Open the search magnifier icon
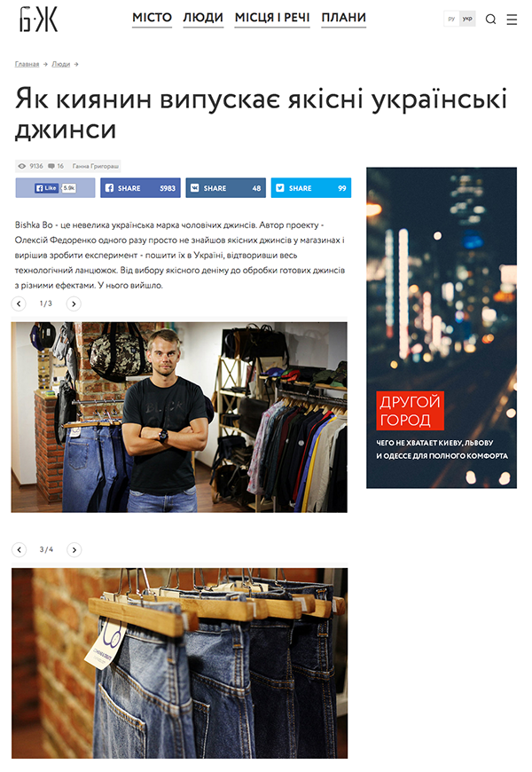 coord(490,20)
